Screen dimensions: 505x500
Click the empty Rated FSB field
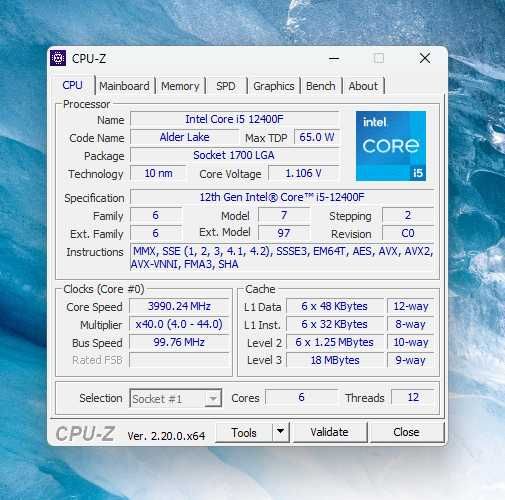click(x=179, y=360)
